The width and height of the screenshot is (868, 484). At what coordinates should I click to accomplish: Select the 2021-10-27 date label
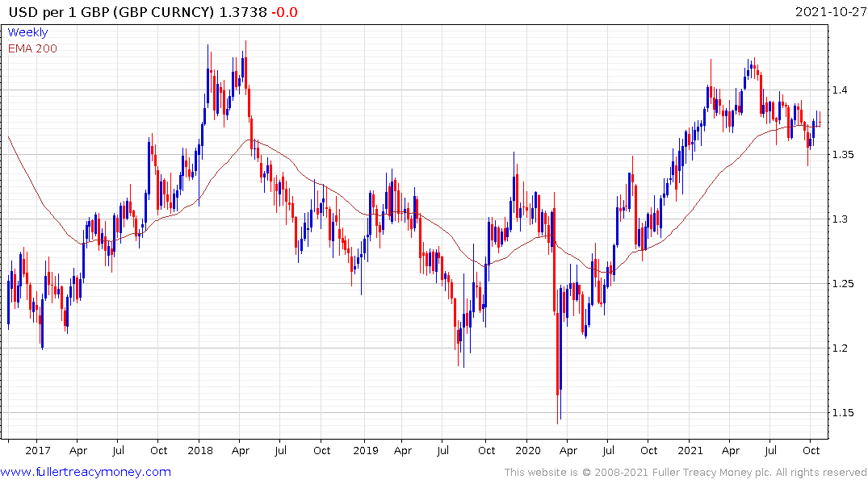tap(830, 12)
